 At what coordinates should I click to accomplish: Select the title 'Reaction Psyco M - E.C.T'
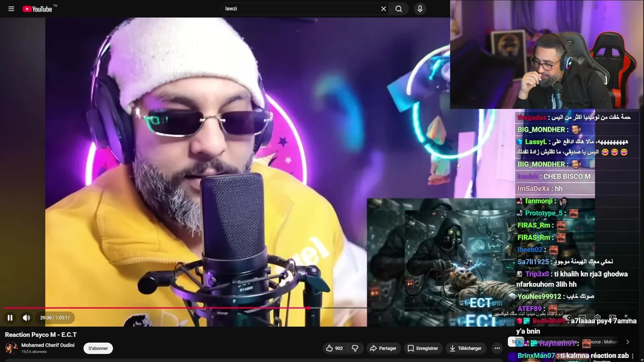click(41, 335)
